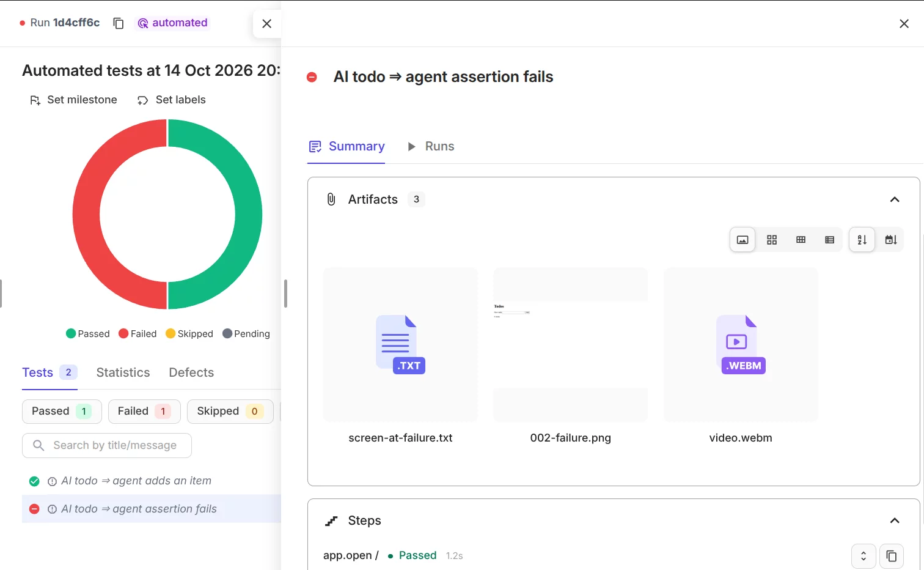Open the Runs tab

(431, 146)
